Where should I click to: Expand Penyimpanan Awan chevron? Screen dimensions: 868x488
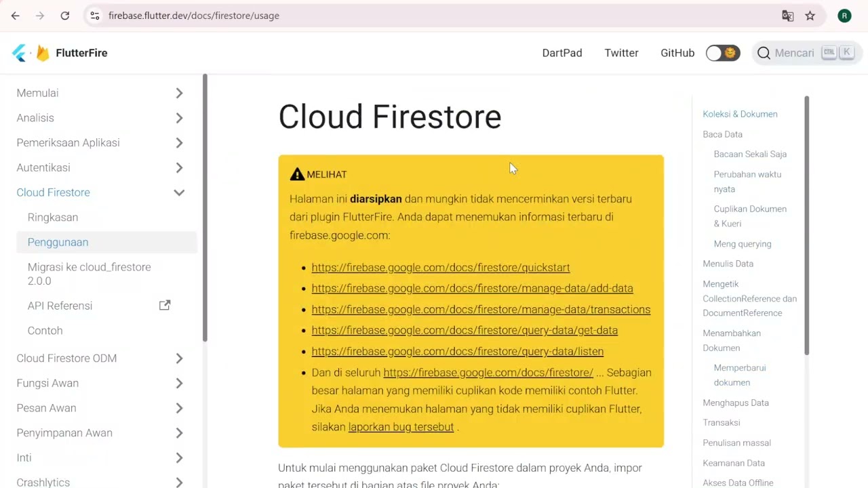179,433
